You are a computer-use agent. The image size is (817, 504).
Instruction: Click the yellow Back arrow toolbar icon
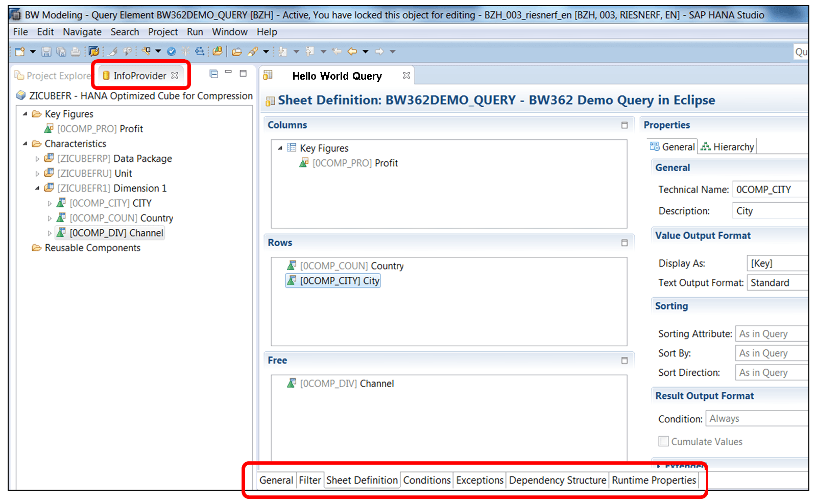point(352,52)
